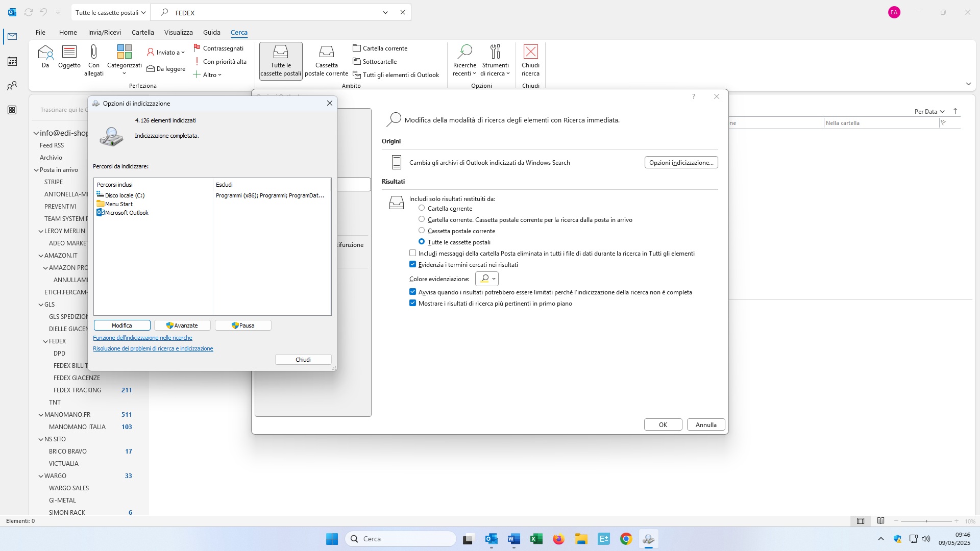Screen dimensions: 980x551
Task: Open Firefox from the taskbar
Action: point(558,539)
